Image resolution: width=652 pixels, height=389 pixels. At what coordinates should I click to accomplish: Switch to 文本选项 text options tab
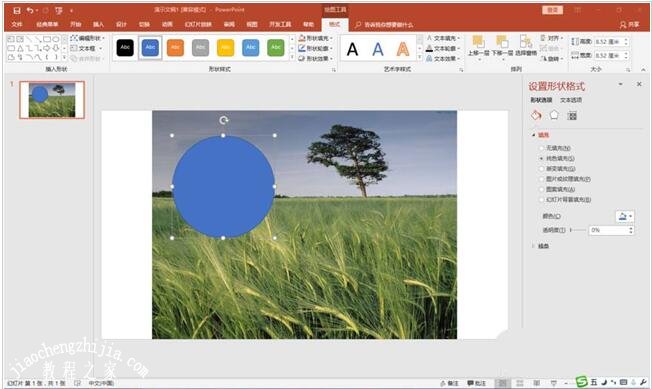tap(571, 100)
